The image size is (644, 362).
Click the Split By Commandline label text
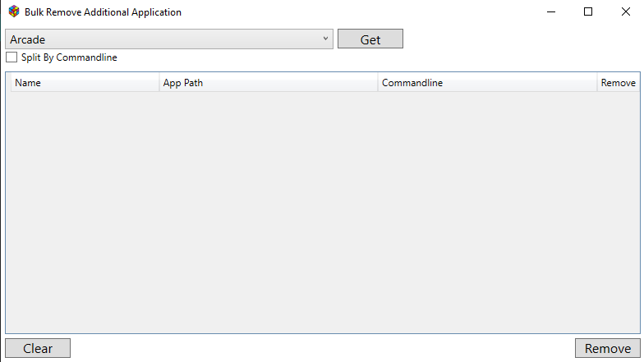(69, 57)
